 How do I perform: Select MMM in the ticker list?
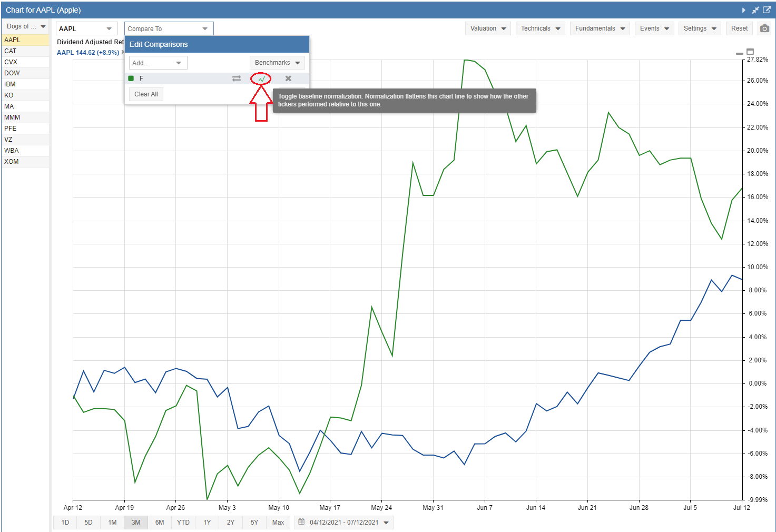25,117
